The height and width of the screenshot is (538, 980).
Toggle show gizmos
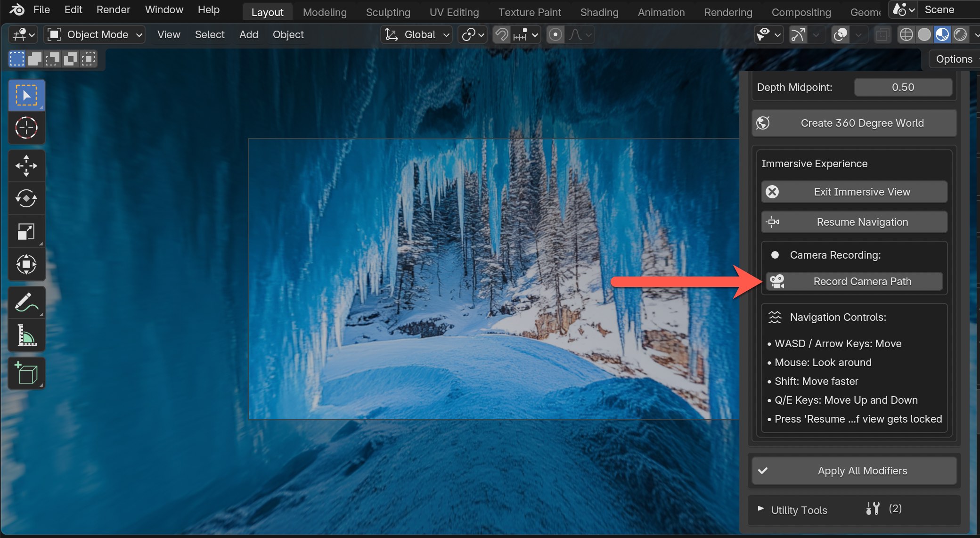pos(798,34)
